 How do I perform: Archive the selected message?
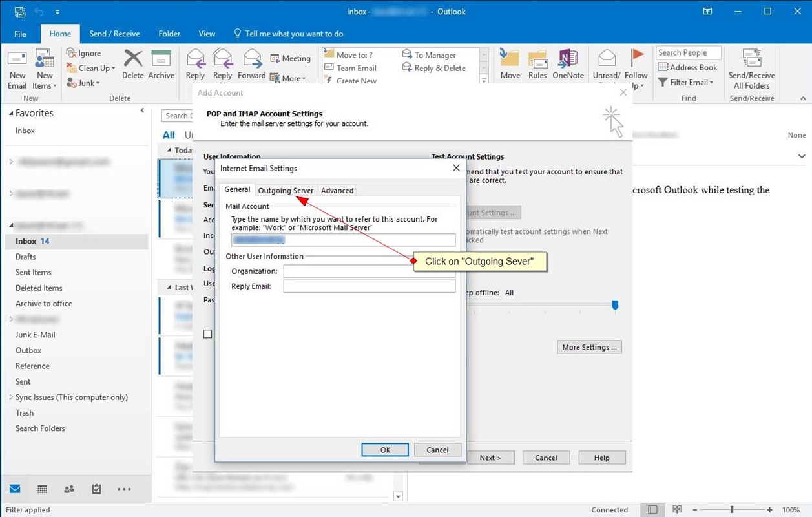click(x=161, y=65)
